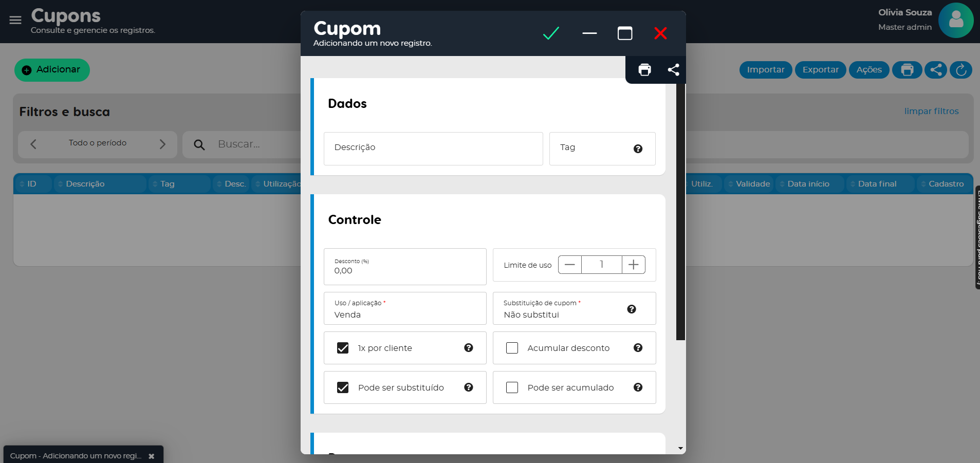Open the user profile avatar
The image size is (980, 463).
[955, 21]
